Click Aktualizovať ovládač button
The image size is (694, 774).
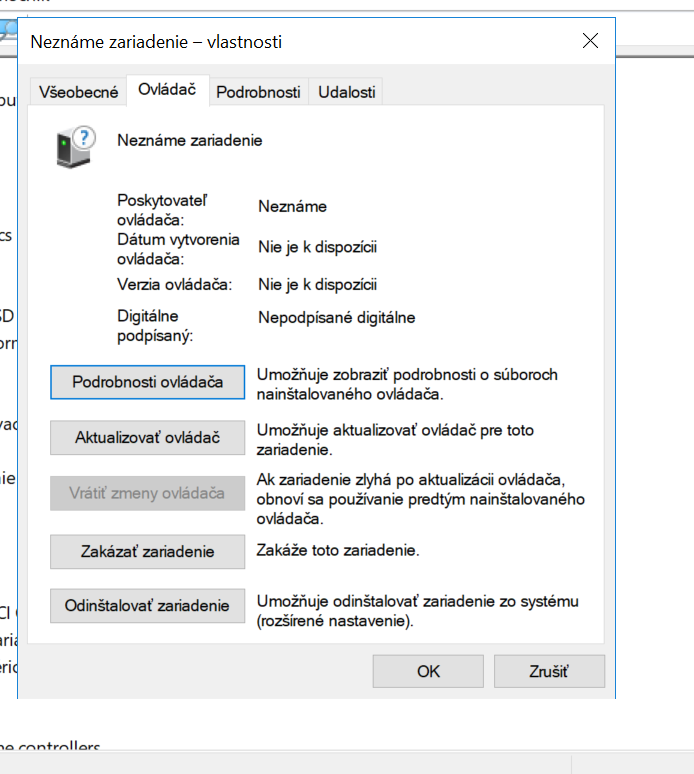click(x=147, y=437)
